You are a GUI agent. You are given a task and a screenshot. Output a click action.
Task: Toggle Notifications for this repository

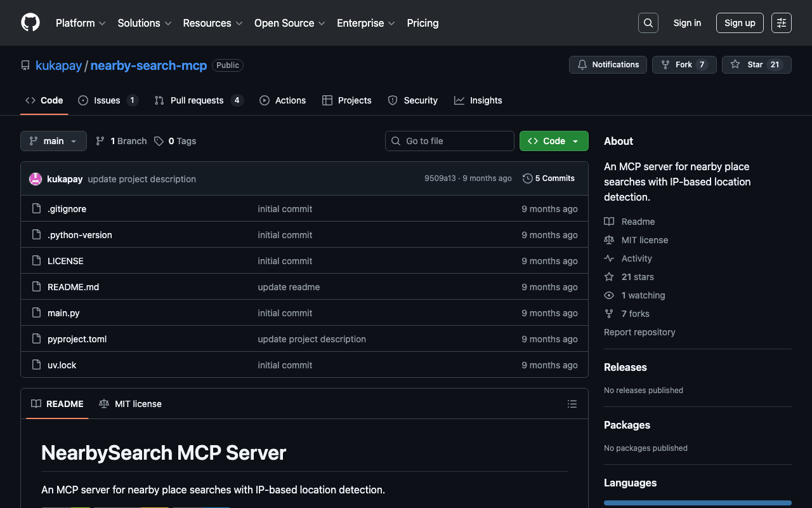608,65
